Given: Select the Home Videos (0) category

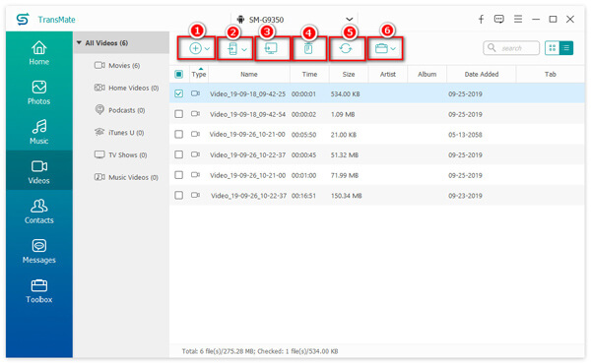Looking at the screenshot, I should point(126,88).
